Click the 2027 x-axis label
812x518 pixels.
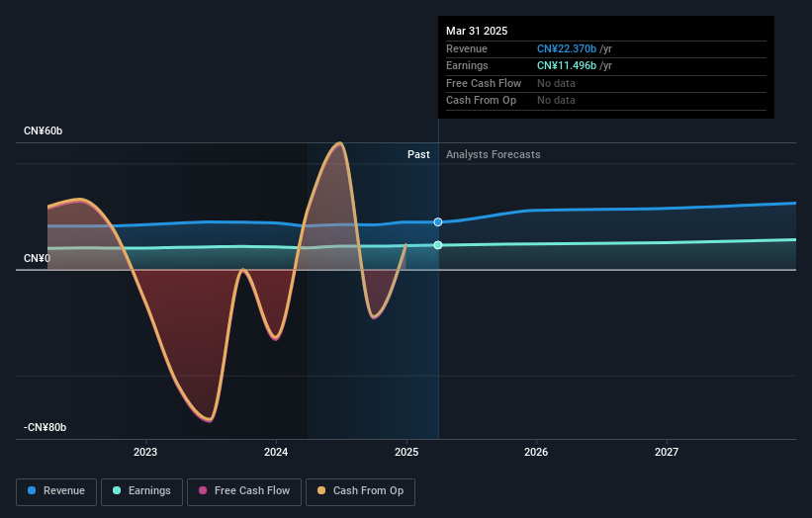point(667,452)
